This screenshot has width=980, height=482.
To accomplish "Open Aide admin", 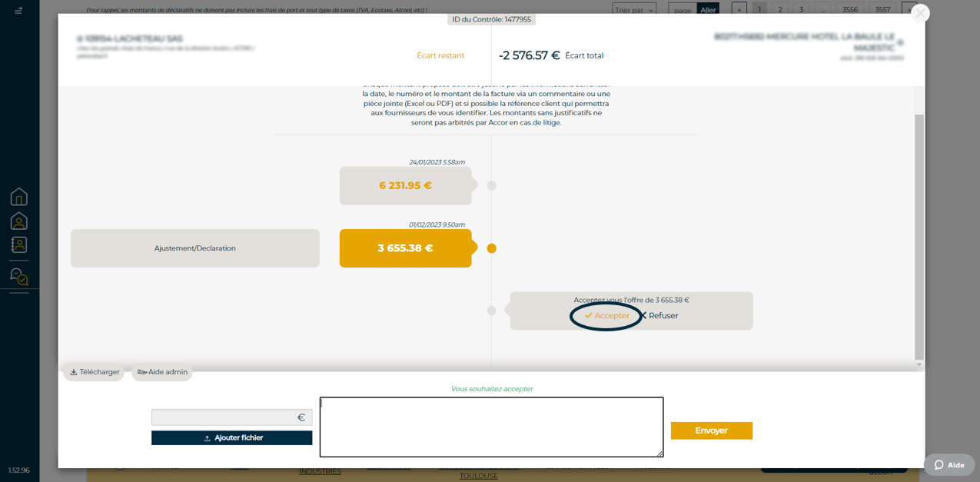I will coord(162,372).
